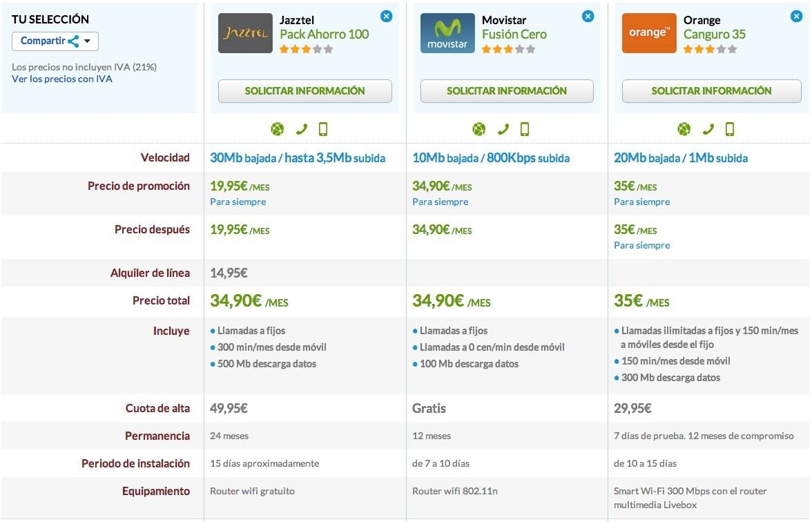812x522 pixels.
Task: Open the Canguro 35 plan link
Action: (714, 35)
